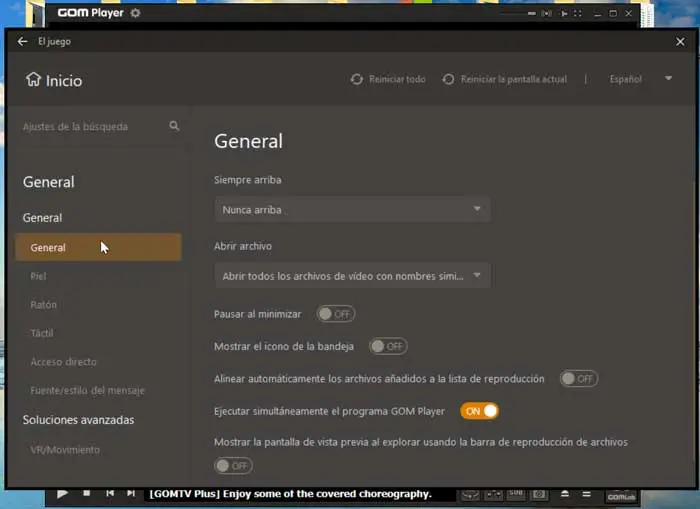Screen dimensions: 700x509
Task: Click the Reiniciar la pantalla actual icon
Action: click(x=448, y=79)
